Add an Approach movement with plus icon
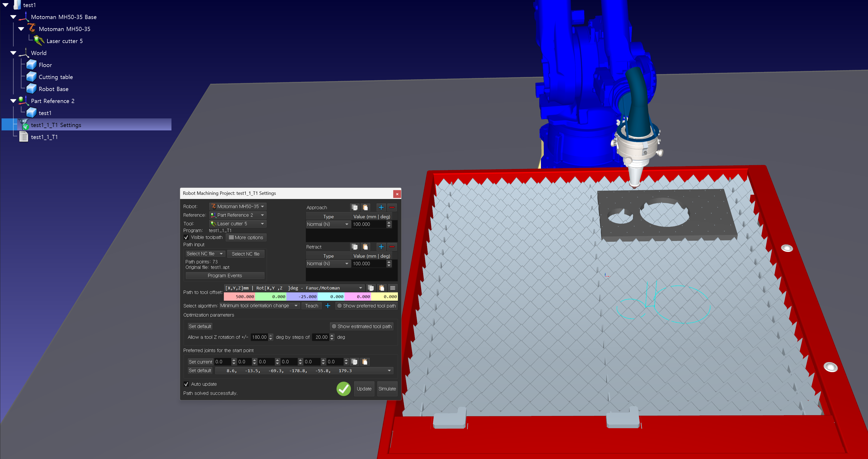The width and height of the screenshot is (868, 459). pyautogui.click(x=381, y=207)
